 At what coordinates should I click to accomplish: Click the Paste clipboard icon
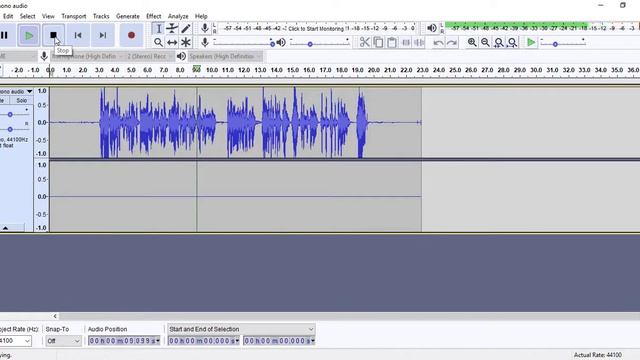[x=392, y=42]
